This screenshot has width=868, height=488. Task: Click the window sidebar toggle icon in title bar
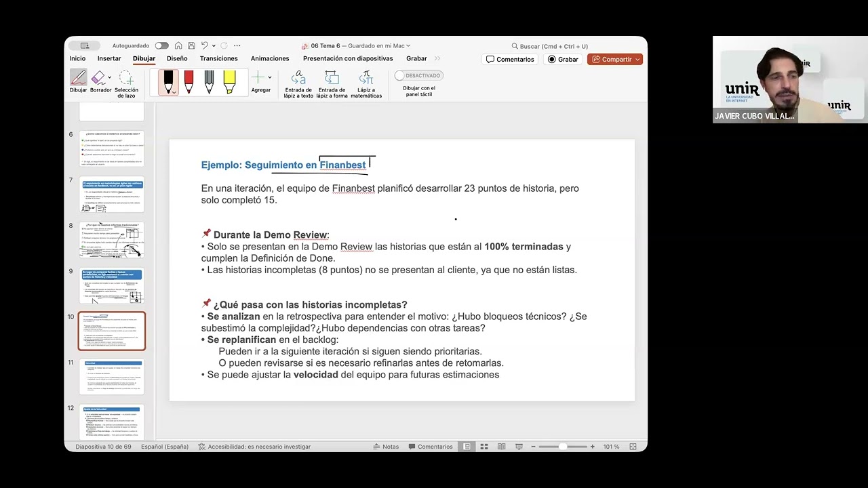(85, 46)
